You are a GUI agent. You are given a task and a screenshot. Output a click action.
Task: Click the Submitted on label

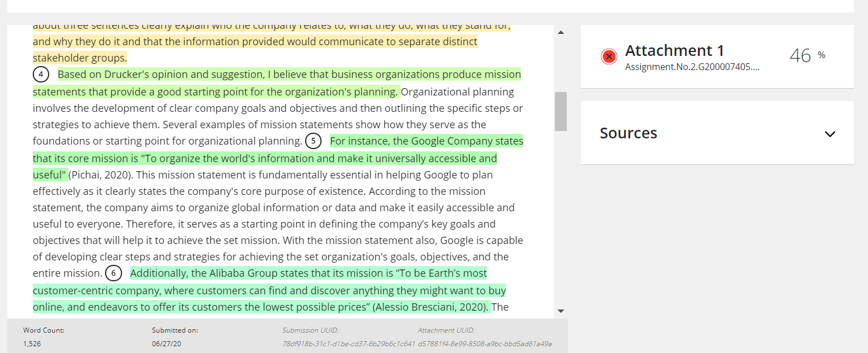[175, 330]
